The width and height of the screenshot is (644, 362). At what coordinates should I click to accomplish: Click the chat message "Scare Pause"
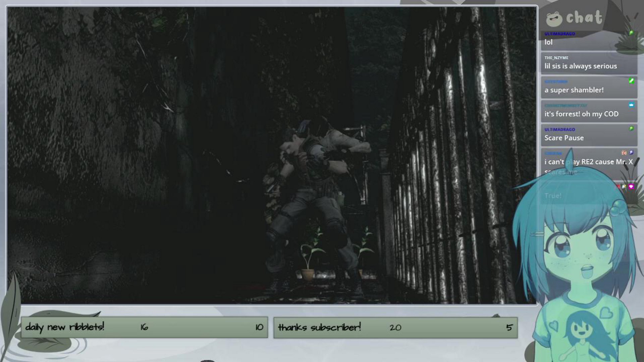[x=563, y=138]
